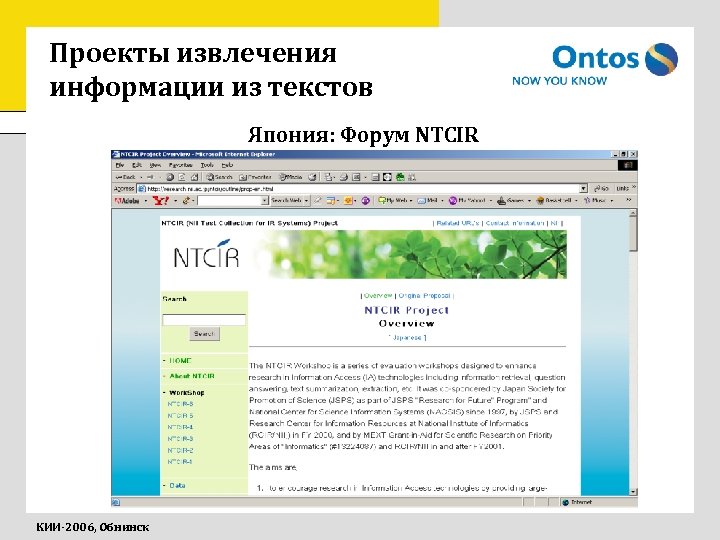Click the green messenger icon in the toolbar
This screenshot has height=540, width=720.
click(x=400, y=177)
